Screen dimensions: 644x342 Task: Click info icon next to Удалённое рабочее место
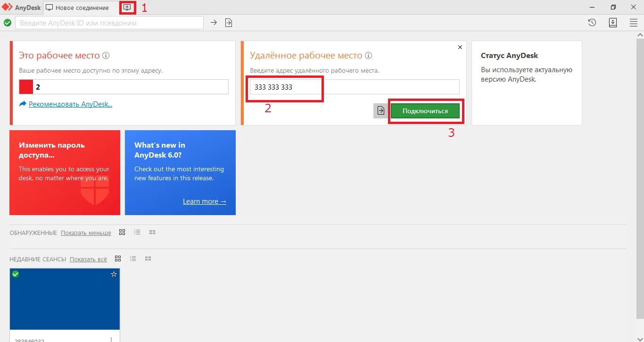point(369,56)
